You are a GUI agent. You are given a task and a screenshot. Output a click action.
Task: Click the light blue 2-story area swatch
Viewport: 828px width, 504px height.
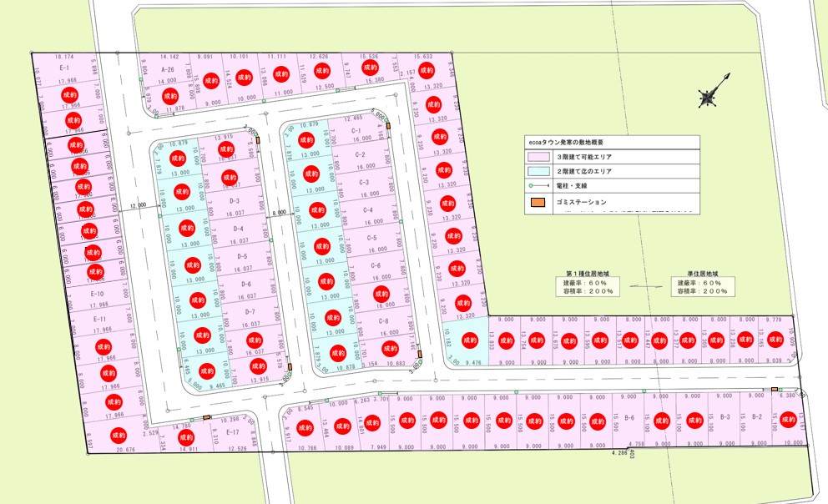click(x=535, y=171)
